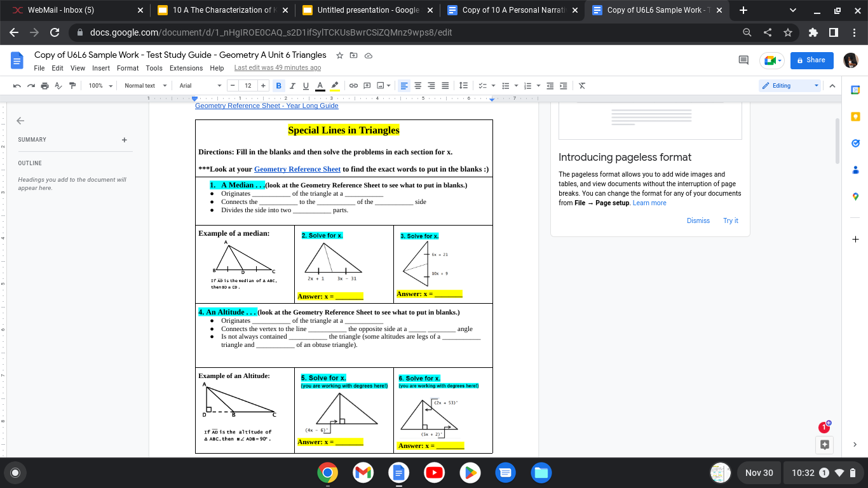
Task: Open the Arial font dropdown
Action: [x=200, y=86]
